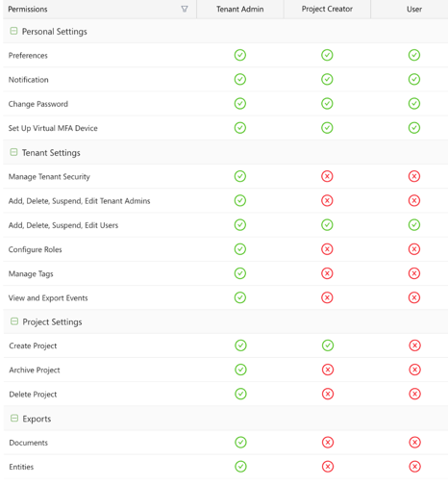Image resolution: width=448 pixels, height=486 pixels.
Task: Click the View and Export Events row label
Action: (x=48, y=298)
